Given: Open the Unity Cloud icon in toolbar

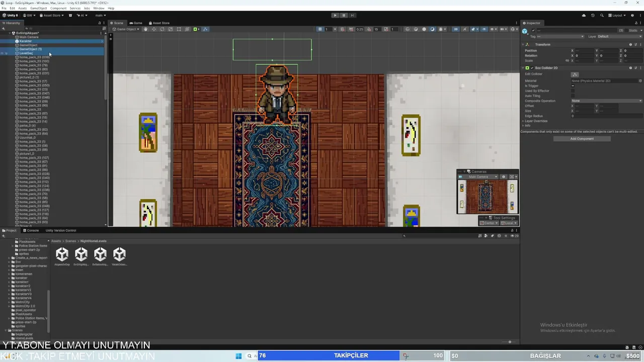Looking at the screenshot, I should pyautogui.click(x=584, y=16).
